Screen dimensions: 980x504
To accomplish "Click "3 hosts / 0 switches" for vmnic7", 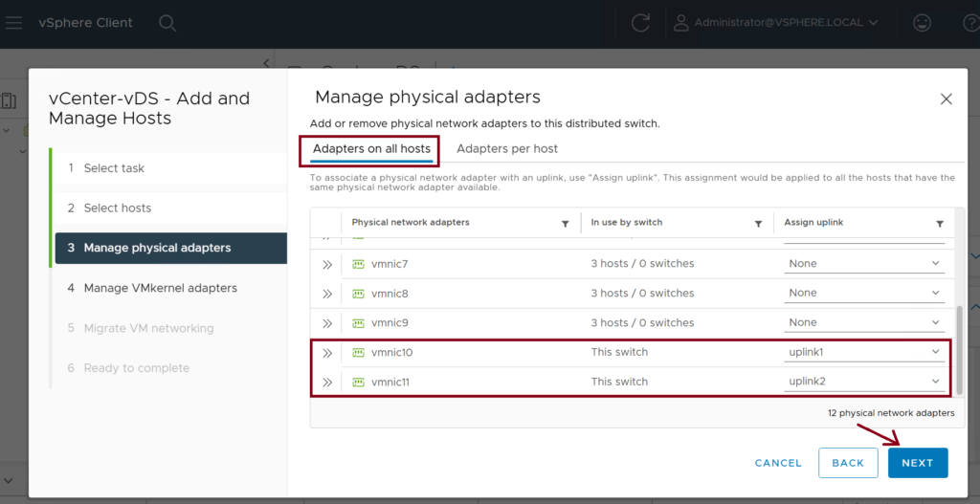I will tap(642, 264).
